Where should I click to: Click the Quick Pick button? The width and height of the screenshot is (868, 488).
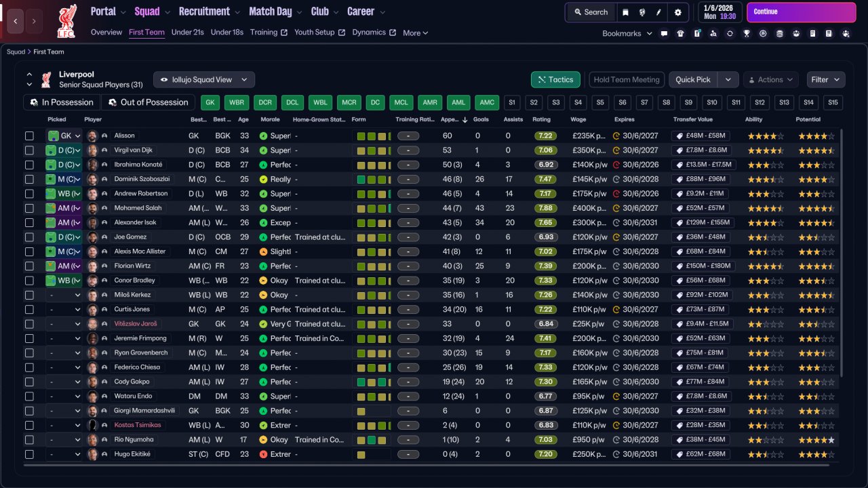693,80
